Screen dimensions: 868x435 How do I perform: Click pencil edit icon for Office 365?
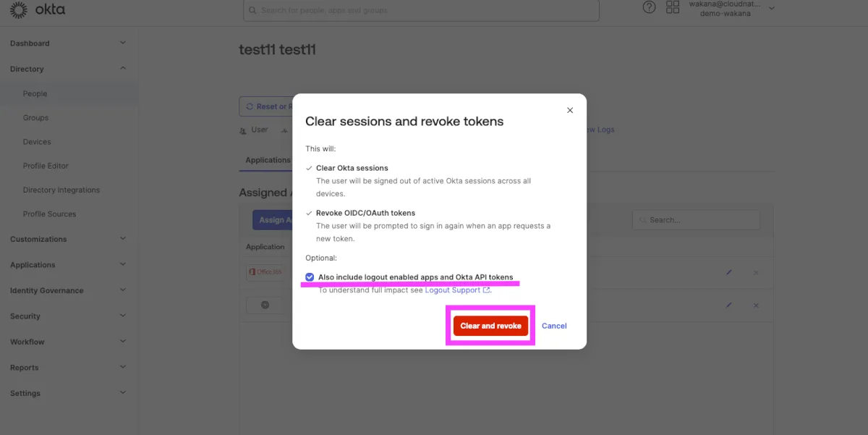[x=729, y=272]
